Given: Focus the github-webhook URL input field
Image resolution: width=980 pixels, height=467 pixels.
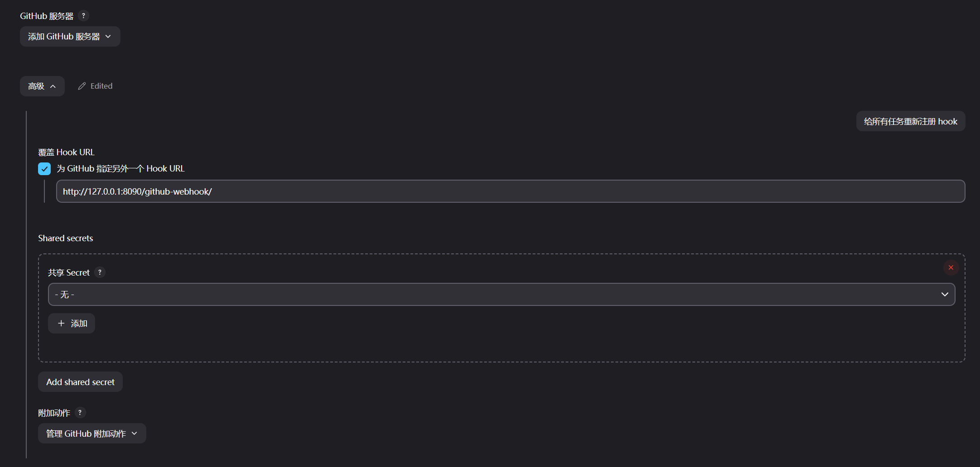Looking at the screenshot, I should click(510, 191).
